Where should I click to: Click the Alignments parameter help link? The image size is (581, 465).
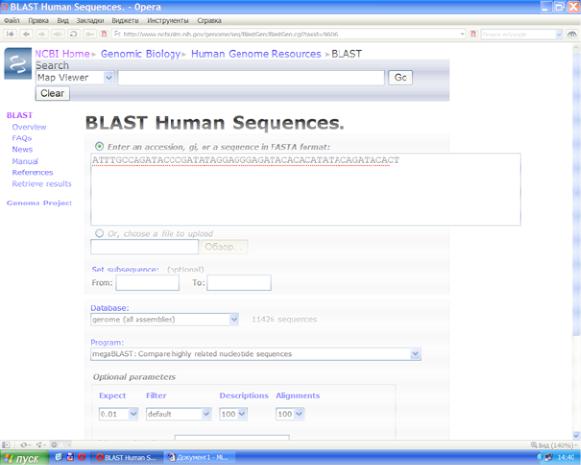pyautogui.click(x=298, y=396)
